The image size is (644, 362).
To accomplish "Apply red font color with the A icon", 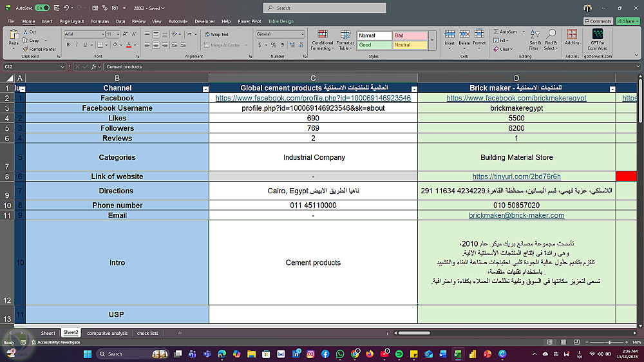I will [x=129, y=45].
